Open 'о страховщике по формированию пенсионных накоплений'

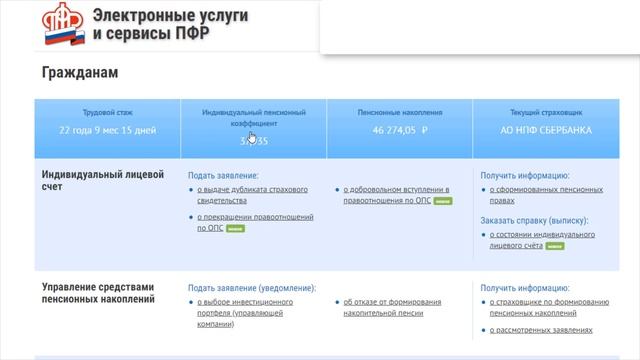(549, 307)
